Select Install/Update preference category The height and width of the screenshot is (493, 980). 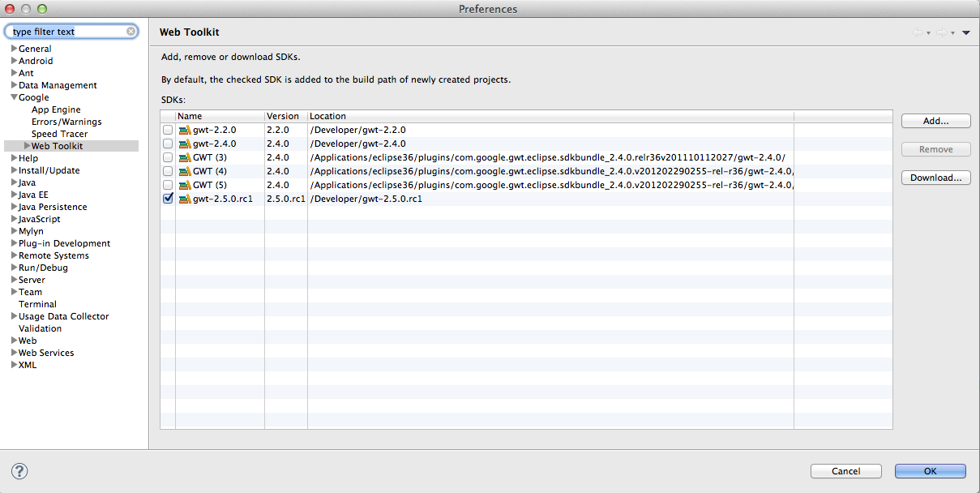tap(49, 170)
